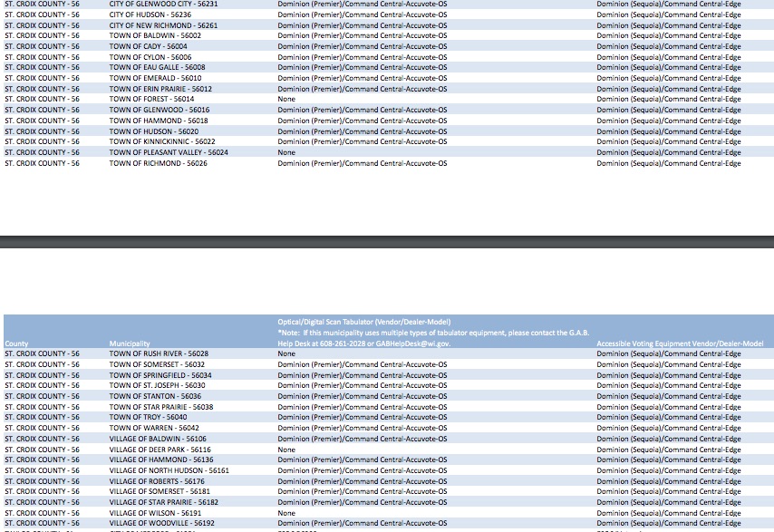Click 'Accessible Voting Equipment Vendor/Dealer-Model' header
Image resolution: width=774 pixels, height=532 pixels.
(x=680, y=343)
